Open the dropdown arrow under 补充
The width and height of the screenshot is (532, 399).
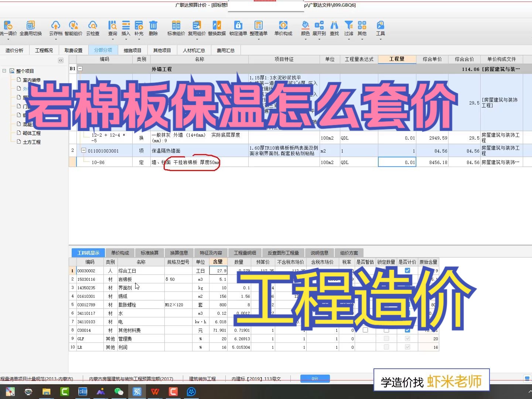(x=139, y=39)
